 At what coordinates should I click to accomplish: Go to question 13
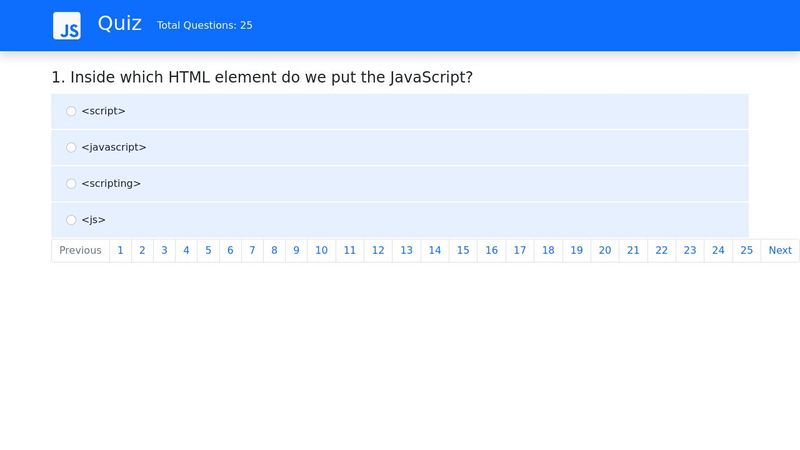[406, 251]
